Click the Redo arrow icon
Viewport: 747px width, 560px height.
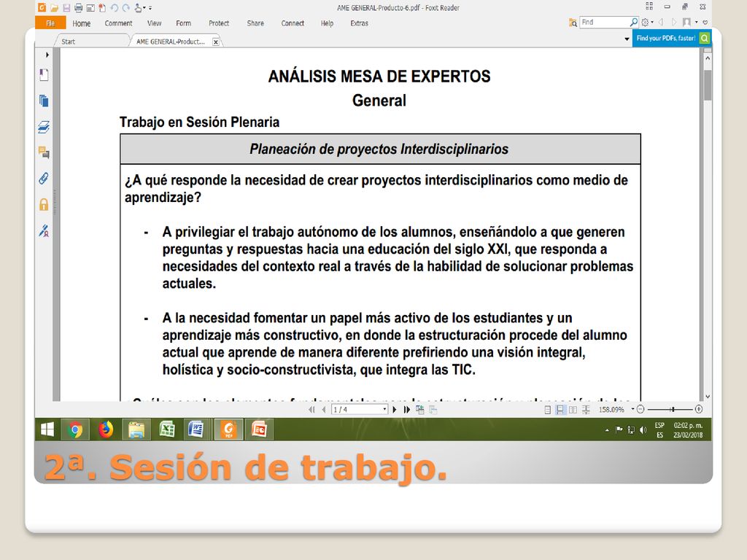tap(125, 7)
